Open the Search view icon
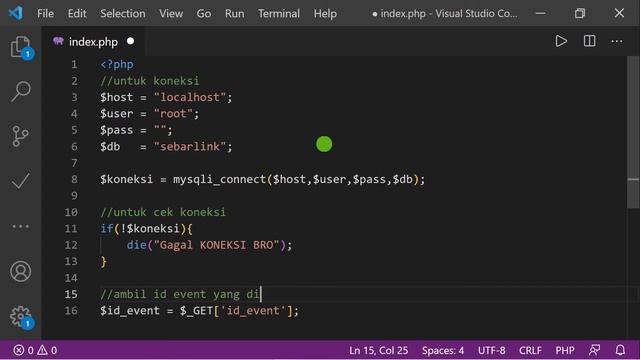Screen dimensions: 640x360 click(20, 91)
